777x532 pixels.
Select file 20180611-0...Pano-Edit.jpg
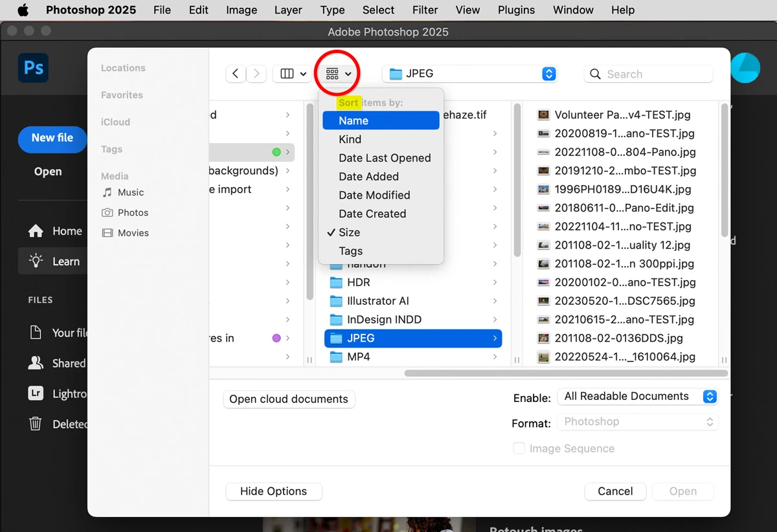(616, 208)
